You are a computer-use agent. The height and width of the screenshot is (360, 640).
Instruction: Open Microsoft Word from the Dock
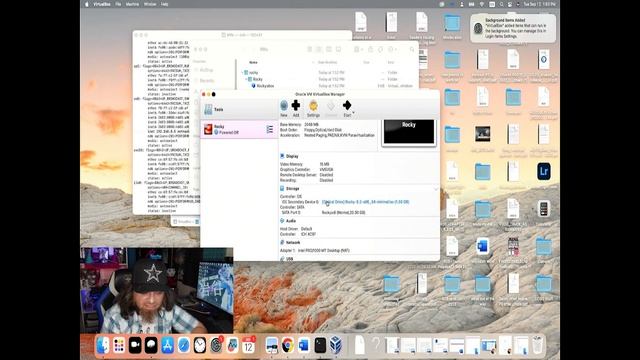(x=304, y=345)
